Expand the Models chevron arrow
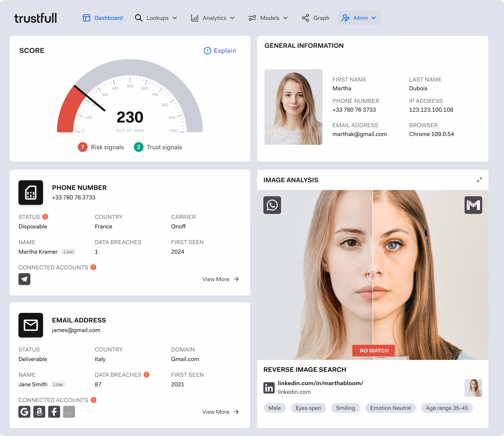 pos(285,18)
